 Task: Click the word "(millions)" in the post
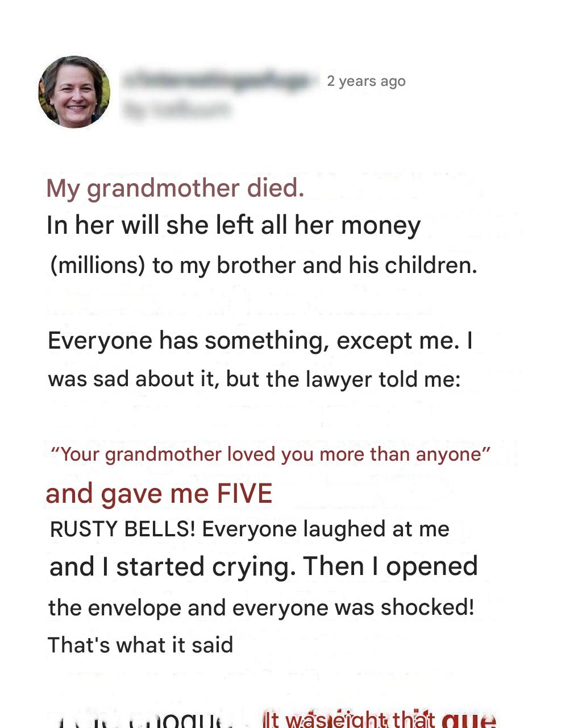point(97,266)
